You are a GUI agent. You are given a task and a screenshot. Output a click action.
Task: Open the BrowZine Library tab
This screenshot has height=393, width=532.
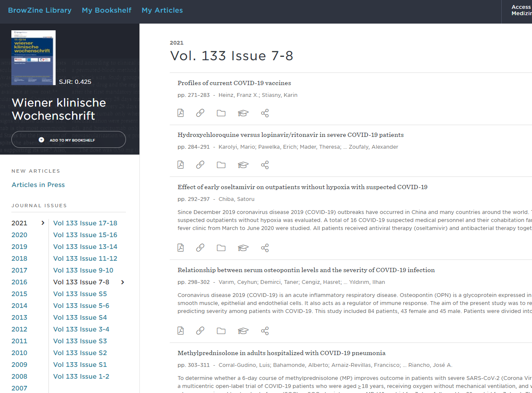(40, 10)
